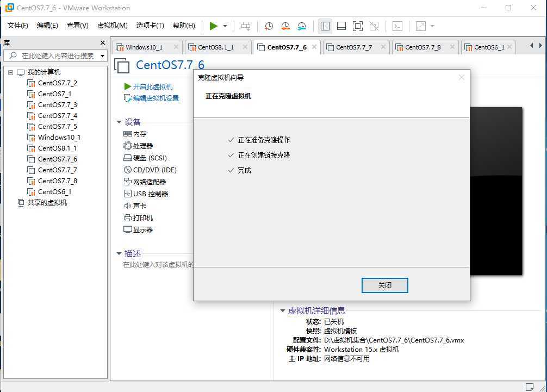Select the 硬盘 (SCSI) device
Viewport: 547px width, 392px height.
[146, 158]
